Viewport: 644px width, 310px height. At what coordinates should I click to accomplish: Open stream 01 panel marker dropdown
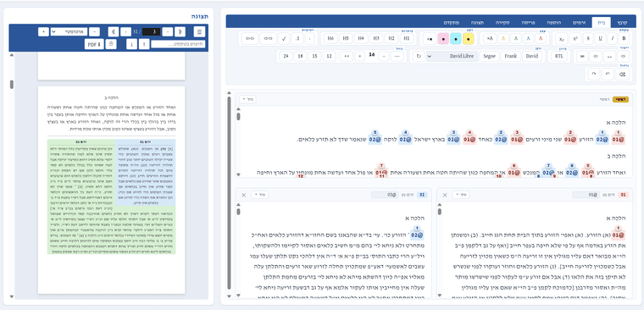tap(461, 195)
